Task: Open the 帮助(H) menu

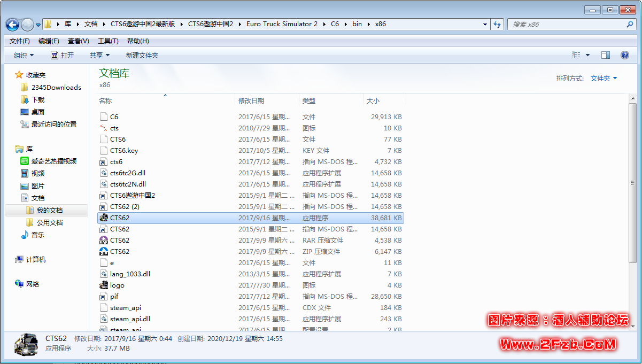Action: [138, 41]
